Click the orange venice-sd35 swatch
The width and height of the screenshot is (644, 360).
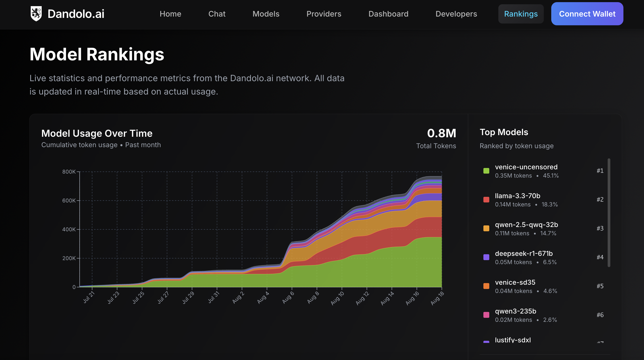(486, 286)
